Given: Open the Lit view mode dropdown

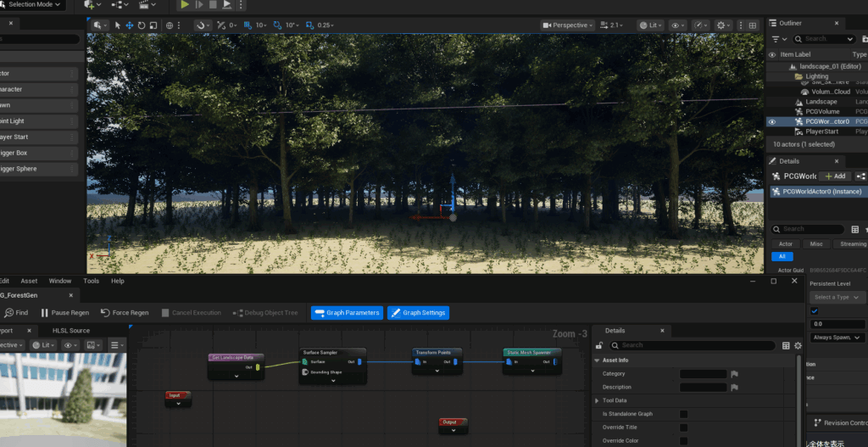Looking at the screenshot, I should coord(649,25).
